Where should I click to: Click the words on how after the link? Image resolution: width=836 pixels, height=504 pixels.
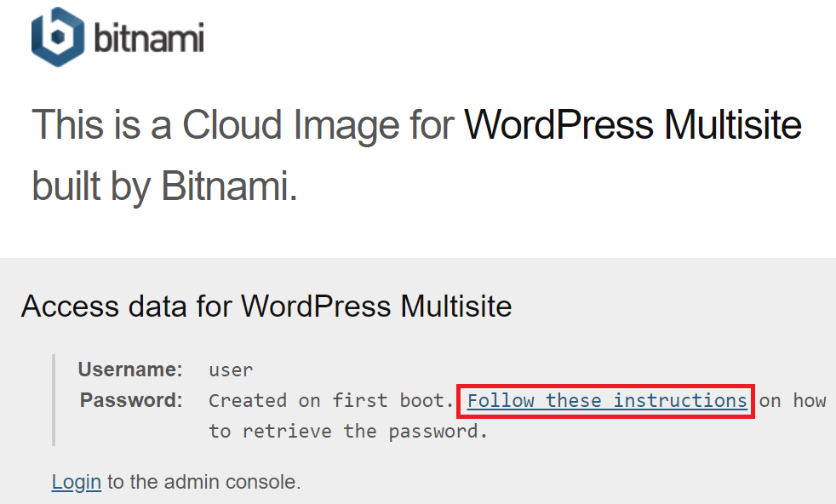(793, 400)
